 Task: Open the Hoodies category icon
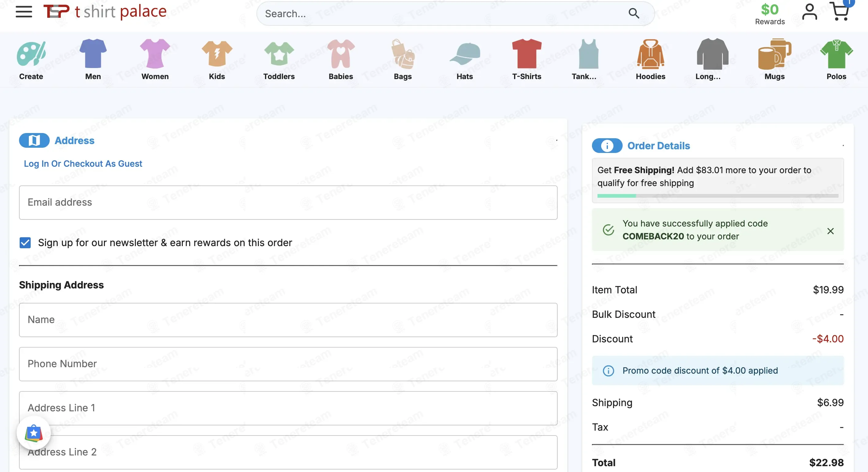click(x=650, y=54)
